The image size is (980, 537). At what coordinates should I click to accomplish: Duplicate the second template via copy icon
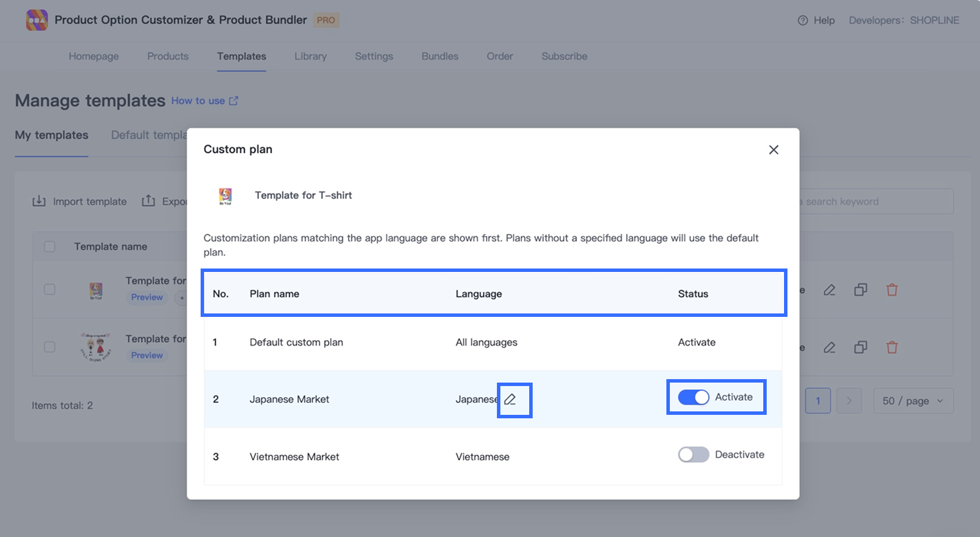[x=861, y=347]
